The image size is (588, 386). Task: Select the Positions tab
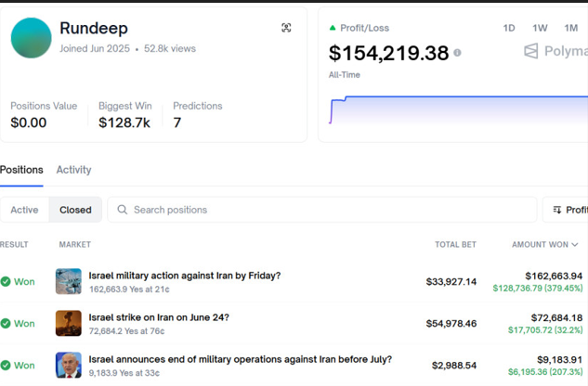coord(21,170)
